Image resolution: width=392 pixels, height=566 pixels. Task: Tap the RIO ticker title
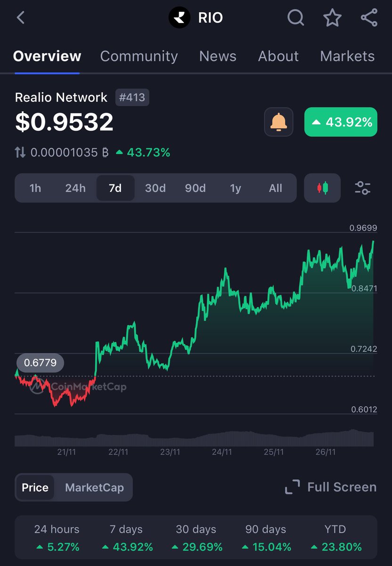[210, 18]
